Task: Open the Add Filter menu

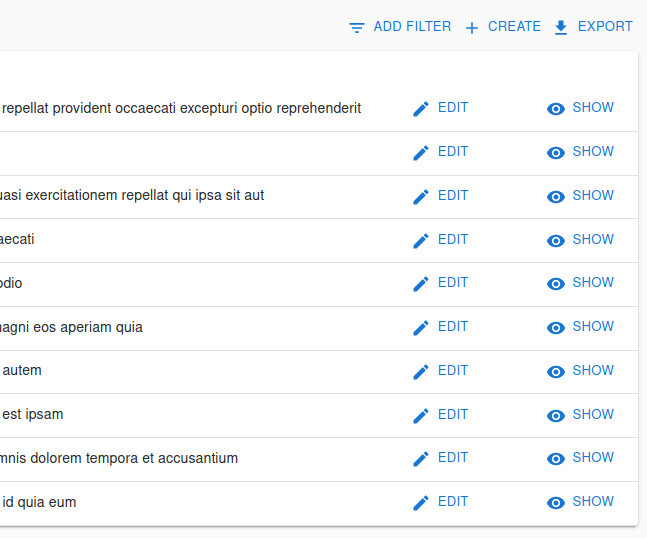Action: pyautogui.click(x=400, y=27)
